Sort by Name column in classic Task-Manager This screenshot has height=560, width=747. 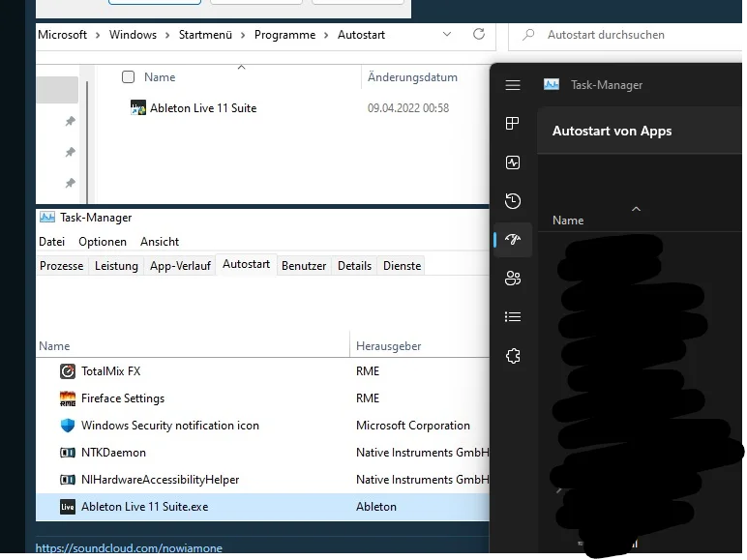coord(54,346)
